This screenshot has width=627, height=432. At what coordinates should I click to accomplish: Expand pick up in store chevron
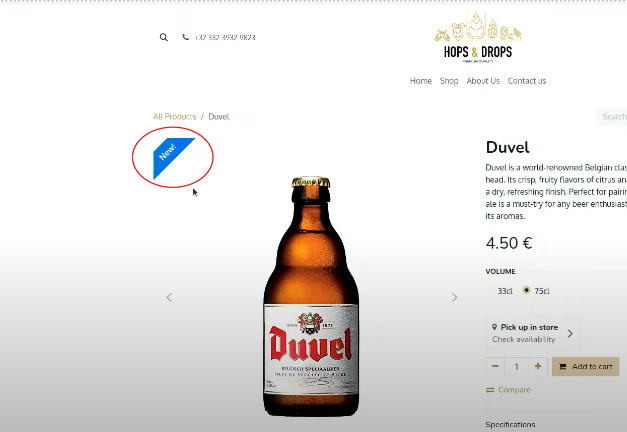[570, 333]
